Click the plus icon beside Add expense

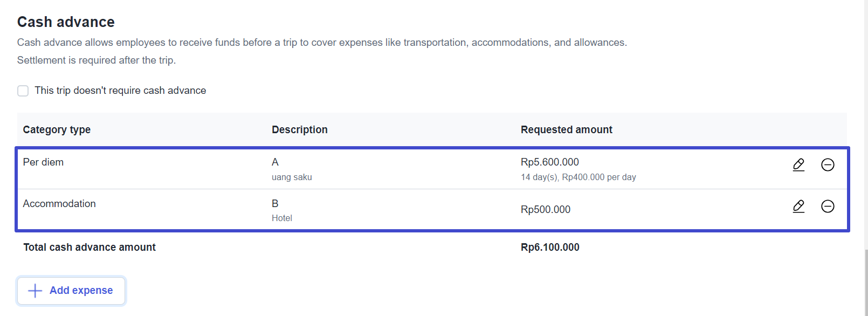click(x=35, y=291)
